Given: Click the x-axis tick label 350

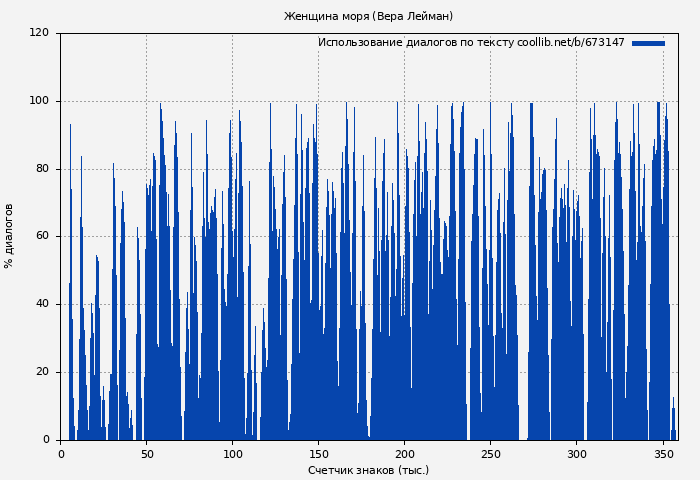Looking at the screenshot, I should tap(662, 454).
